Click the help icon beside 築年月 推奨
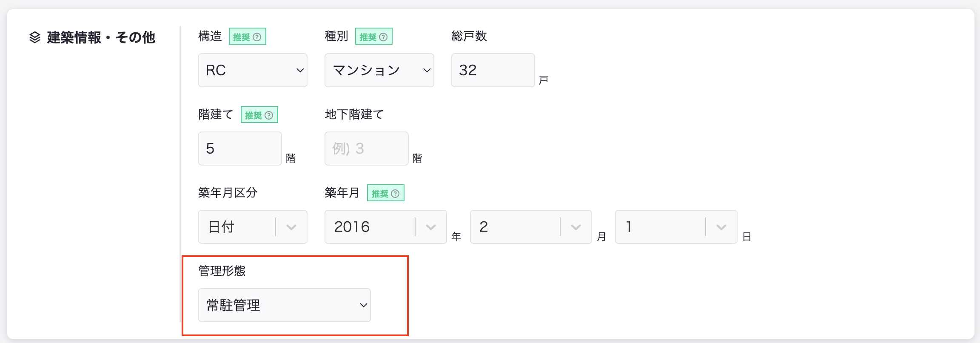This screenshot has height=343, width=980. (395, 194)
